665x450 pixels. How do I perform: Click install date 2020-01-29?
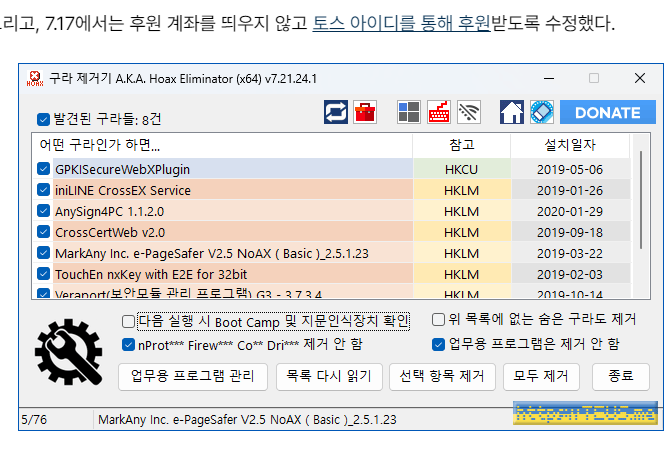pos(570,212)
